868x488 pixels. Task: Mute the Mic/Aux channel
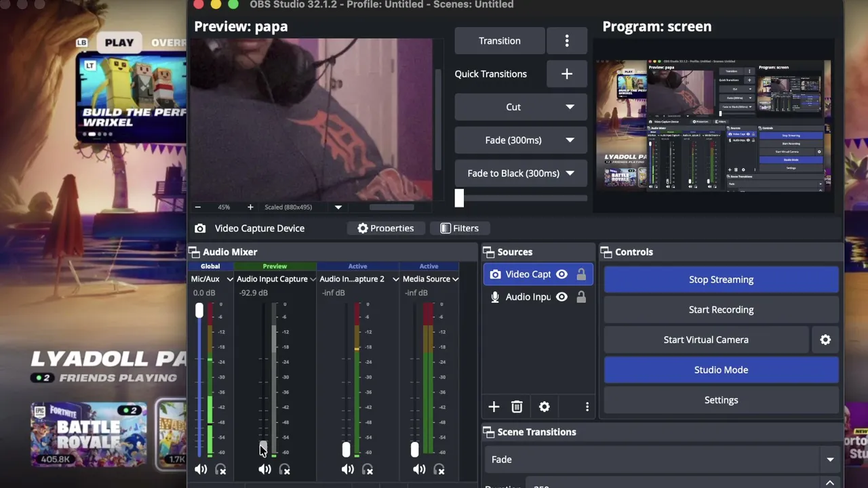(201, 469)
